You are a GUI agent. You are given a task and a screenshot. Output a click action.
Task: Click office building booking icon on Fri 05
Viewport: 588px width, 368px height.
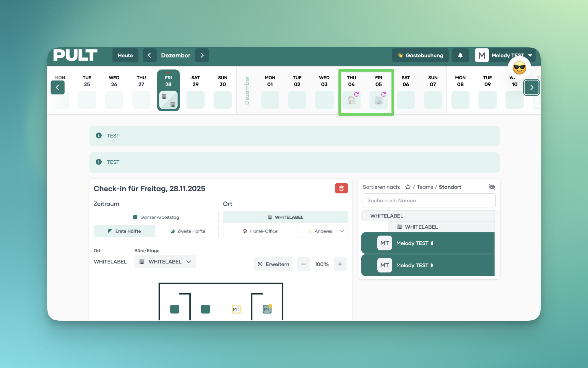tap(379, 100)
